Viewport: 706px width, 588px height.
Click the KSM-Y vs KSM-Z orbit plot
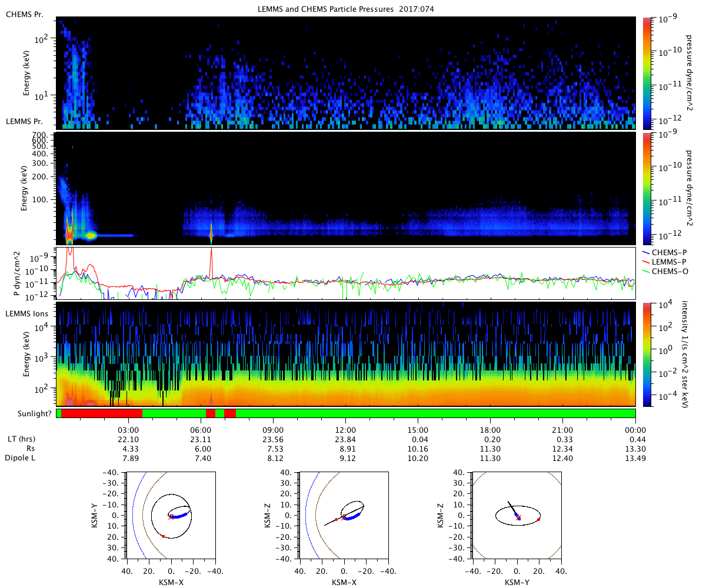tap(517, 514)
